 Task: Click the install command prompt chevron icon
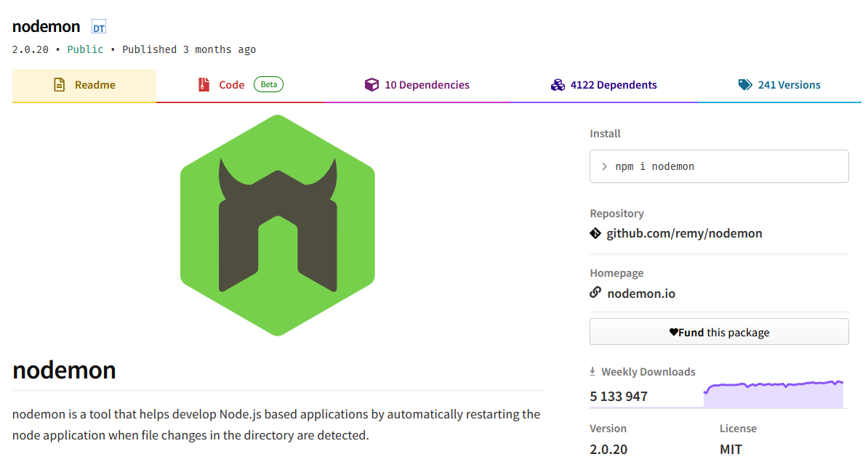click(x=605, y=166)
